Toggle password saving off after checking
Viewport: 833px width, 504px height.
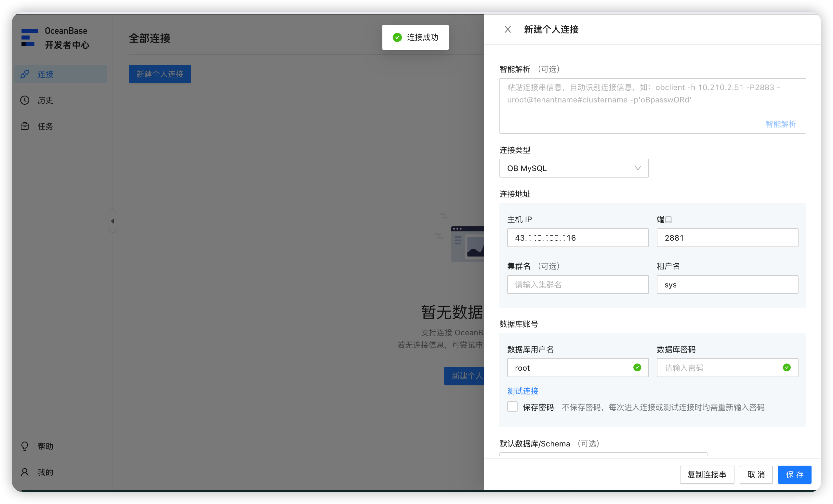pos(512,406)
